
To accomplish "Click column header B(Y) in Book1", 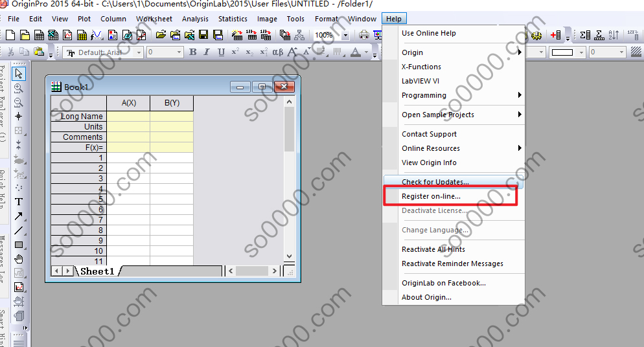I will tap(172, 103).
